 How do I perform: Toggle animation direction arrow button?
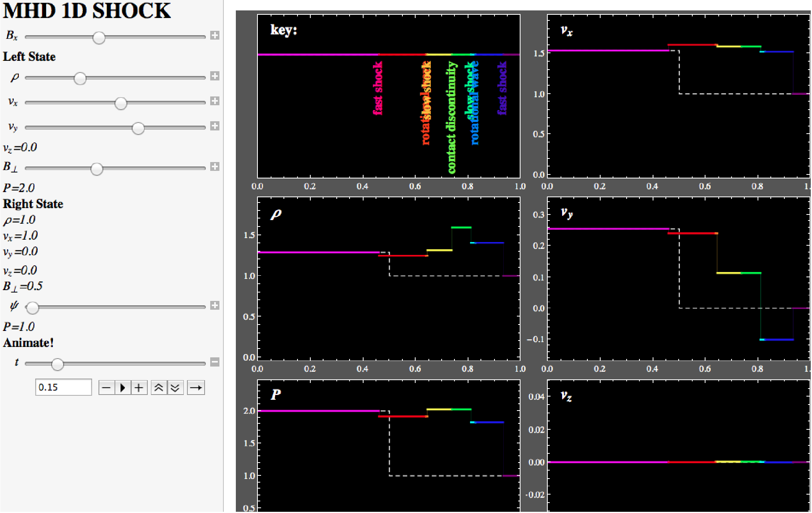(196, 387)
